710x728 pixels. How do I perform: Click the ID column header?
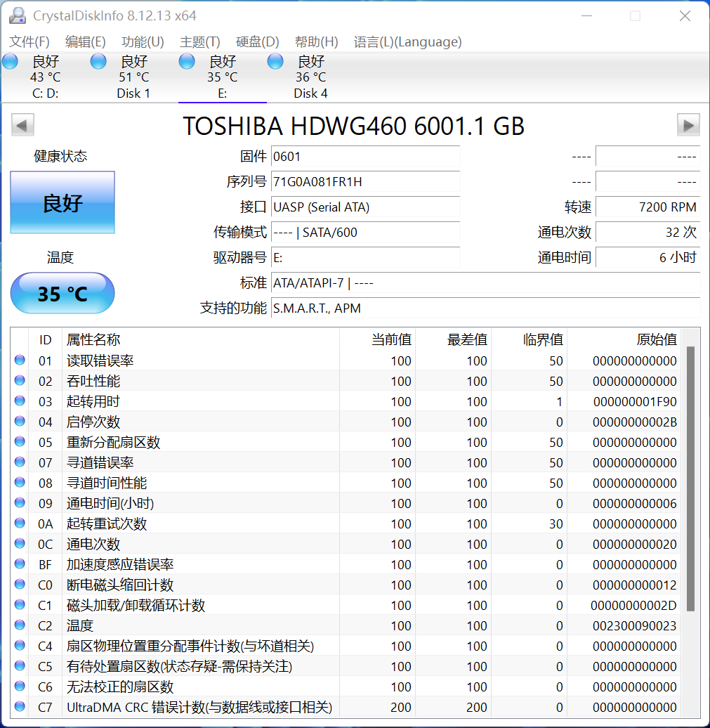pyautogui.click(x=45, y=339)
